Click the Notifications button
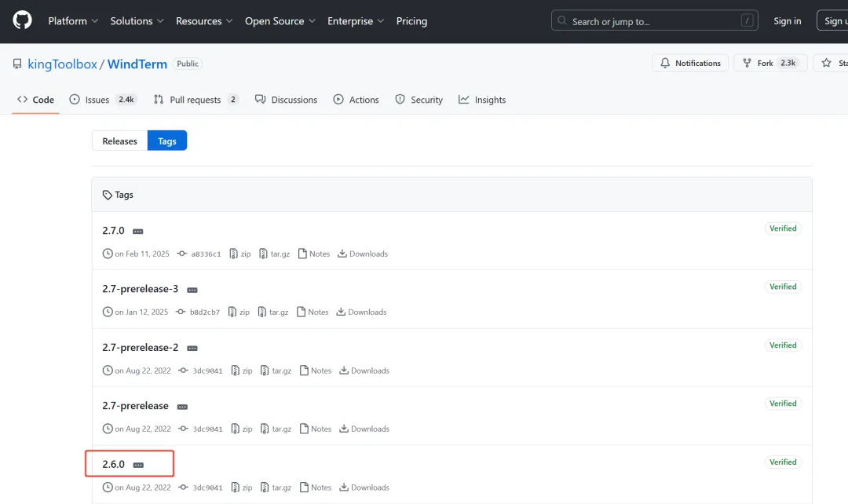Image resolution: width=848 pixels, height=504 pixels. coord(690,63)
